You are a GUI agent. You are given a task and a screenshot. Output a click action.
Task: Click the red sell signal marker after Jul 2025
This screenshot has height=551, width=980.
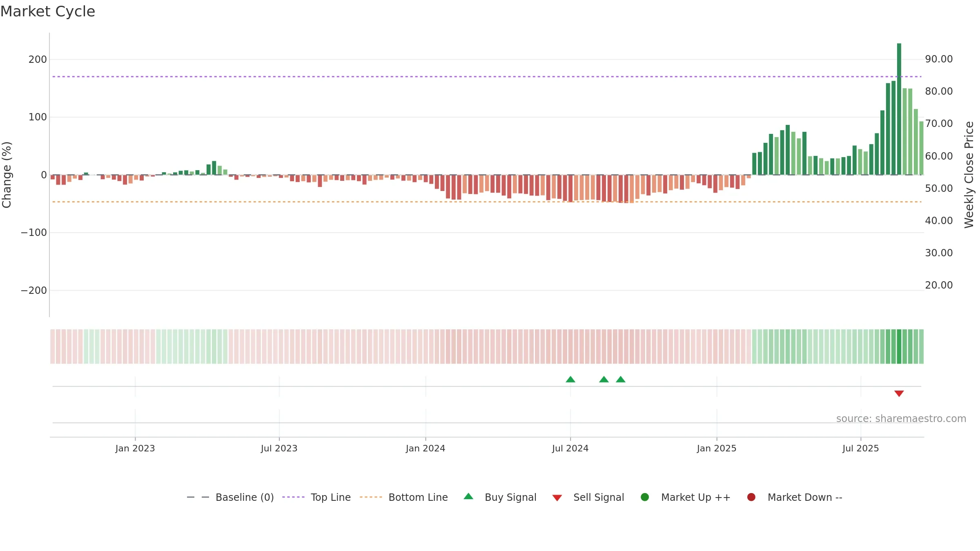tap(899, 393)
